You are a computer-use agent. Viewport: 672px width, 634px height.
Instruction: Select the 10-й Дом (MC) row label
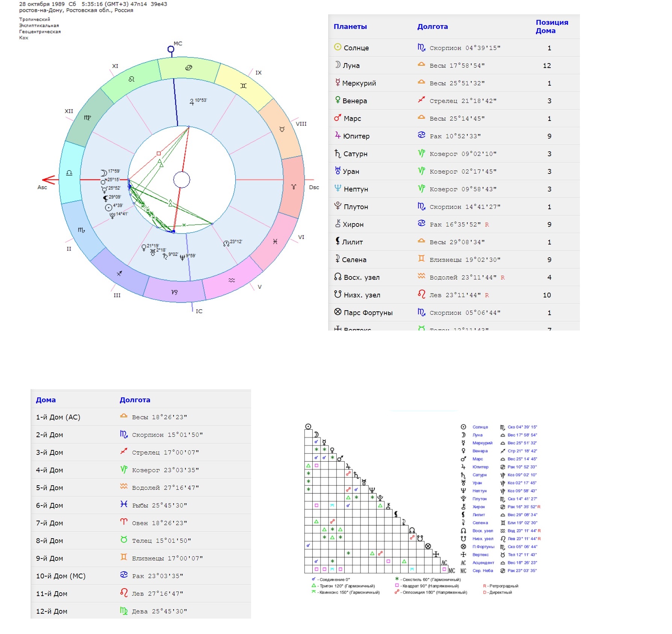tap(61, 576)
